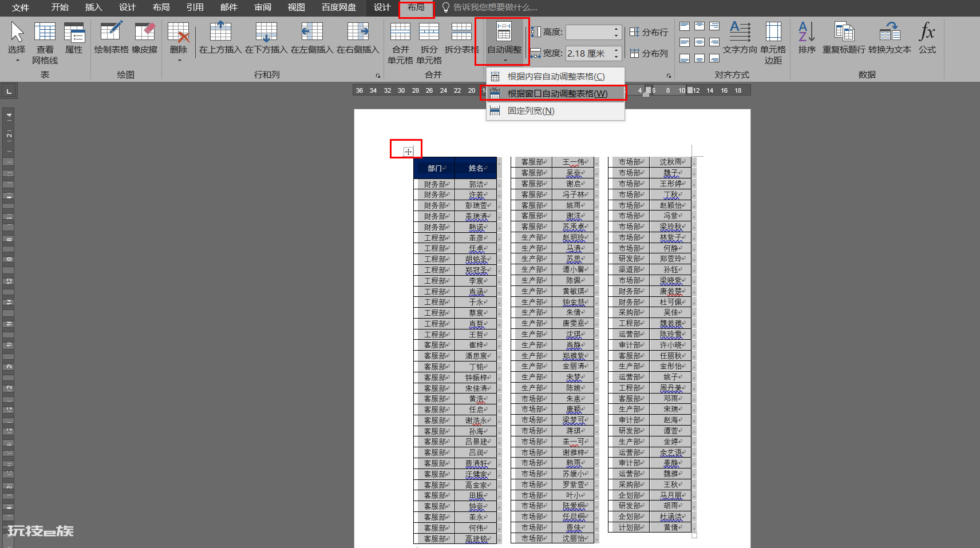Screen dimensions: 980x548
Task: Click 分布行 distribute rows
Action: tap(649, 32)
